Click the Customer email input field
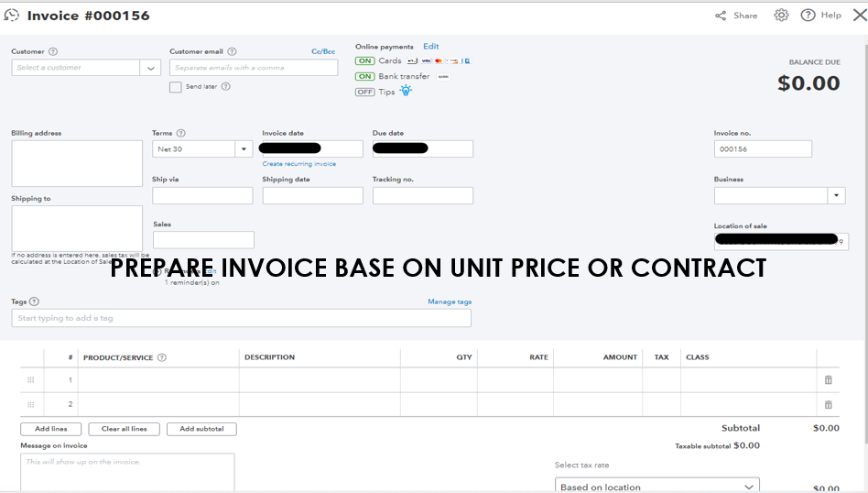 coord(254,68)
